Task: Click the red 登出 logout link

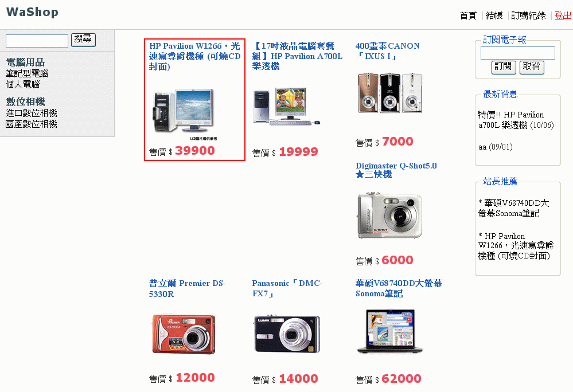Action: [x=563, y=15]
